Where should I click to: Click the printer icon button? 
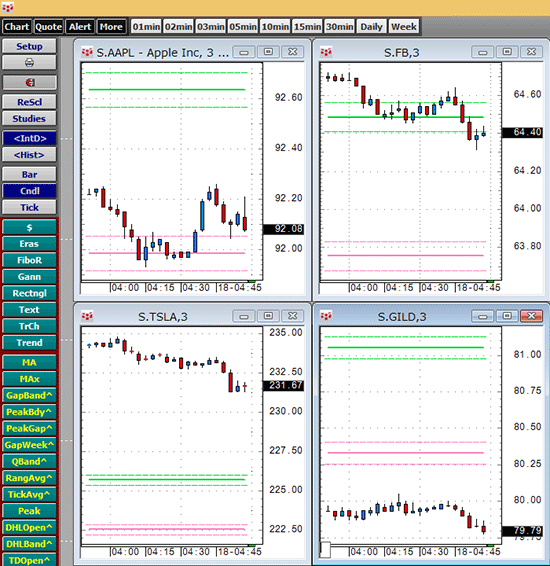[x=29, y=62]
